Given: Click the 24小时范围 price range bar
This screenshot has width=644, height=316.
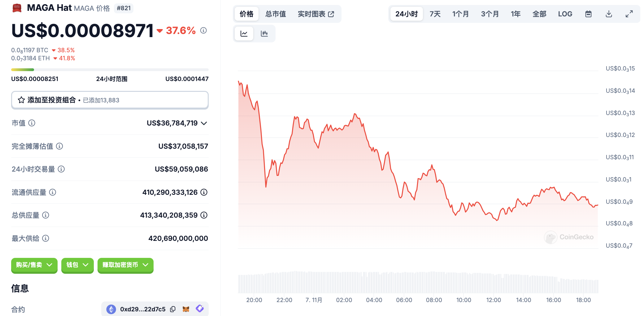Looking at the screenshot, I should coord(110,70).
